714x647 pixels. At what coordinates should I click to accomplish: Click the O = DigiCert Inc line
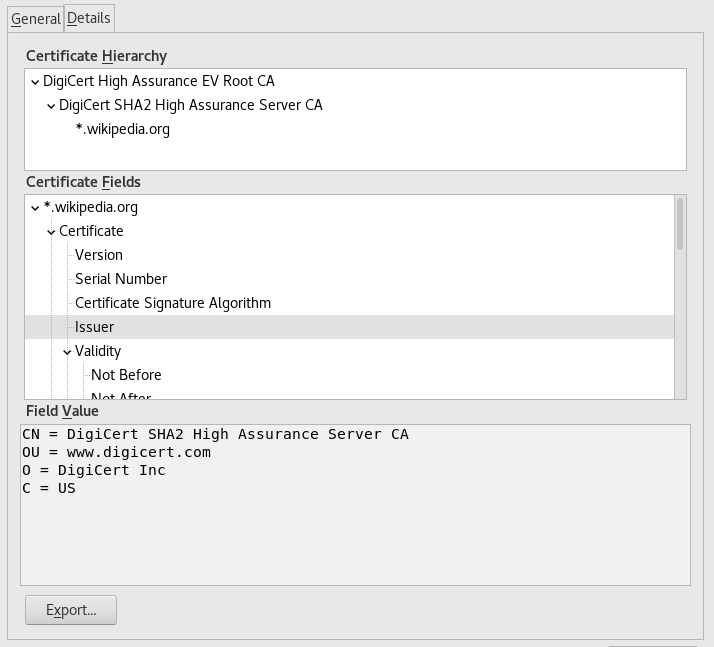(94, 470)
